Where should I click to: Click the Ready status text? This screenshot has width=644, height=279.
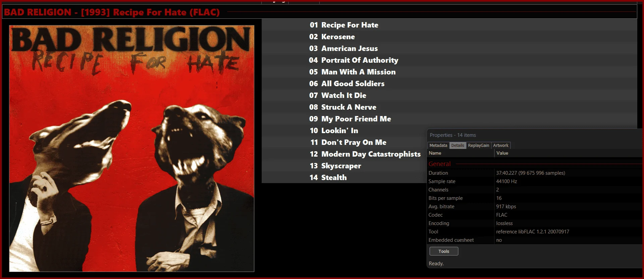436,264
